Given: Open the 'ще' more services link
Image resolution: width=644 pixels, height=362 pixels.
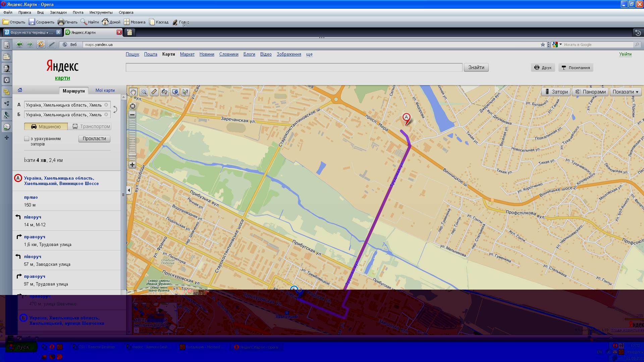Looking at the screenshot, I should click(x=309, y=54).
